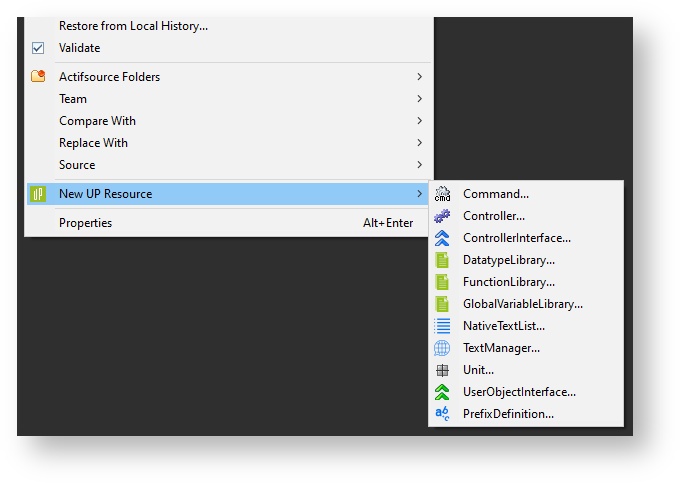Click the Command cmd icon

point(442,194)
